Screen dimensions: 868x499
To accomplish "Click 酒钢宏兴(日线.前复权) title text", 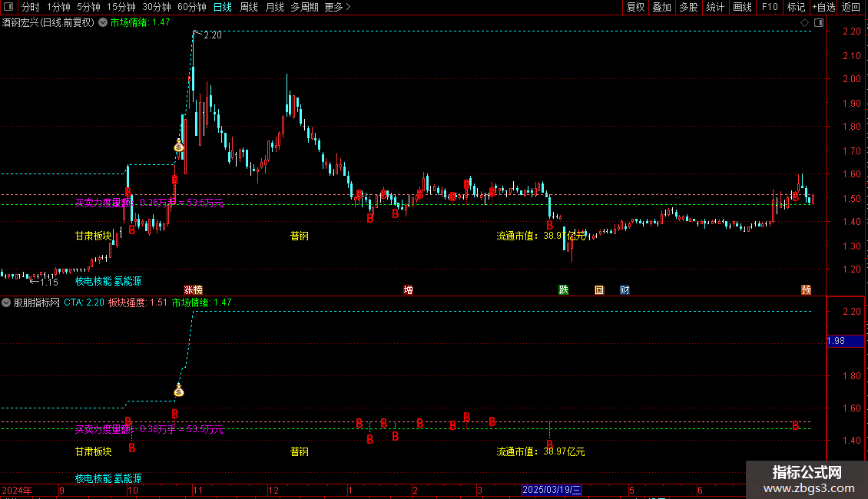I will [48, 23].
